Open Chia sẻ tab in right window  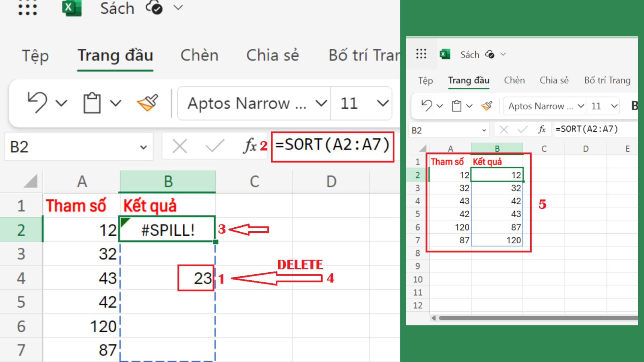(554, 80)
